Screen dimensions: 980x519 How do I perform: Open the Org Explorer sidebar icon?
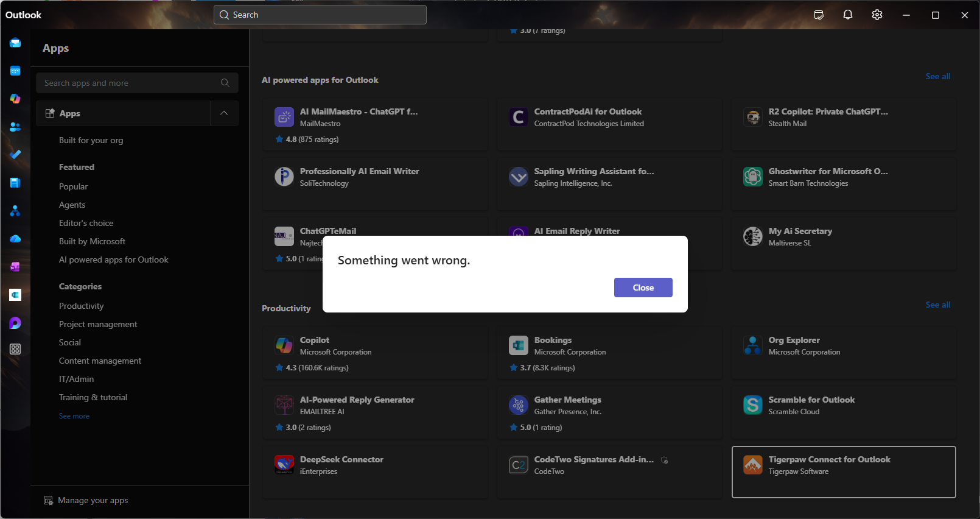coord(15,211)
